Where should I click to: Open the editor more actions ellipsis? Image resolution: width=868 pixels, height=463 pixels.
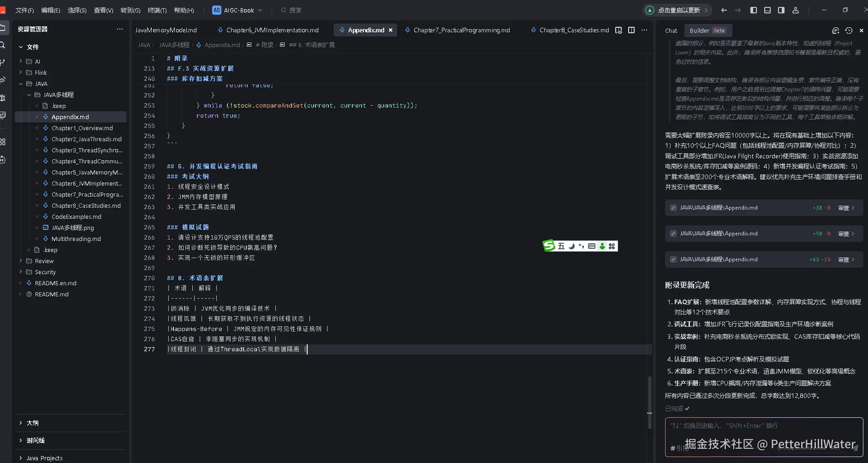click(x=644, y=30)
